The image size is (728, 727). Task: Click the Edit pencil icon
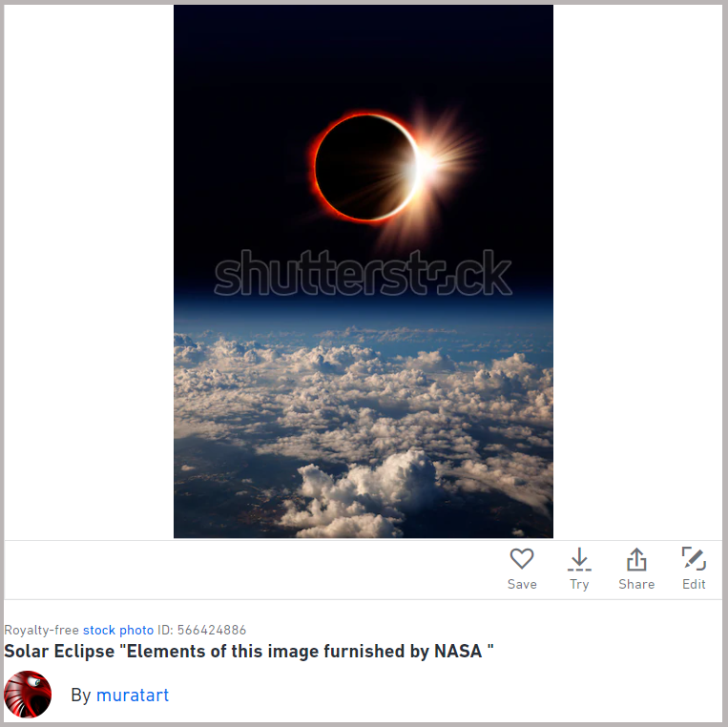[x=694, y=558]
